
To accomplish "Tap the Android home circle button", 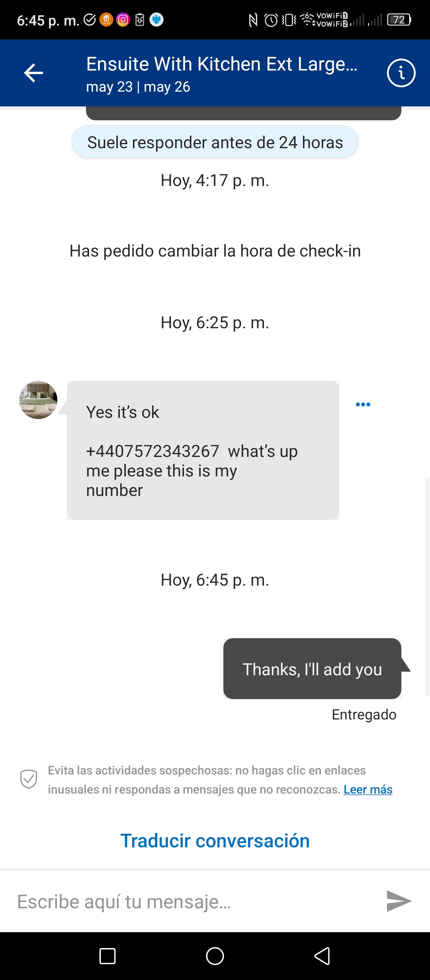I will coord(215,956).
